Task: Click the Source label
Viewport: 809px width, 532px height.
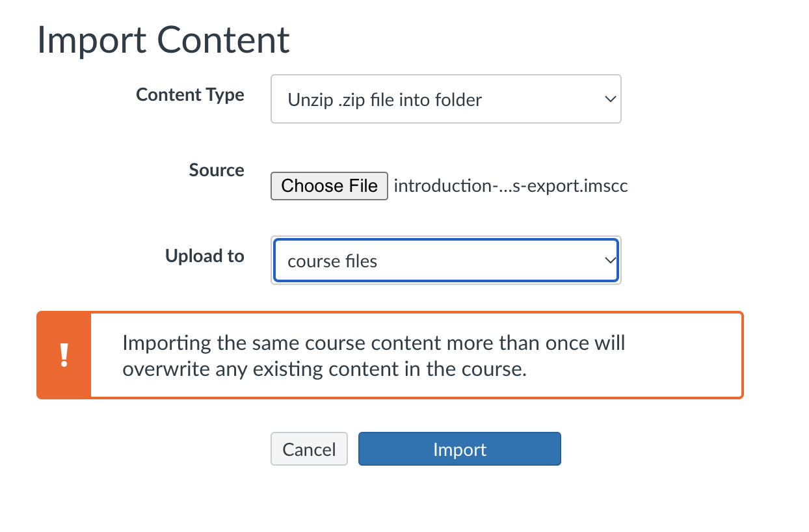Action: 217,170
